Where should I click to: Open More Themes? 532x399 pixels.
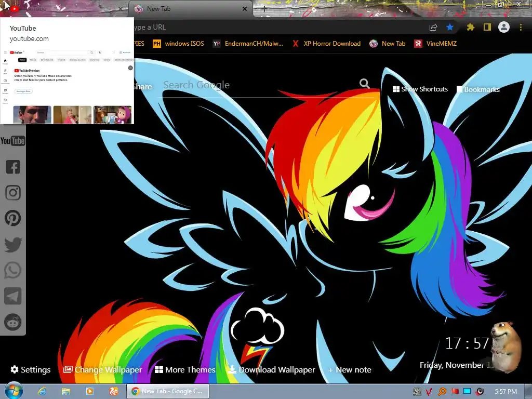coord(185,369)
